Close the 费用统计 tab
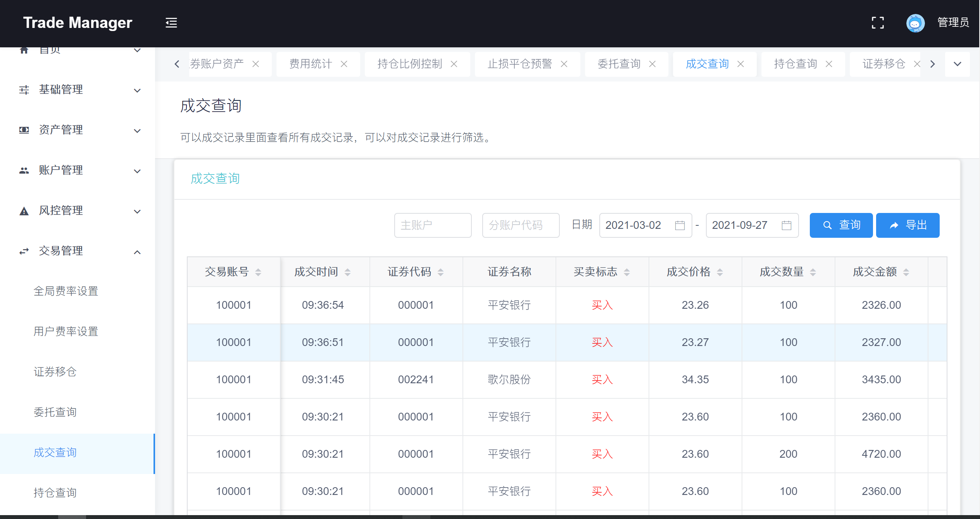The image size is (980, 519). 344,64
